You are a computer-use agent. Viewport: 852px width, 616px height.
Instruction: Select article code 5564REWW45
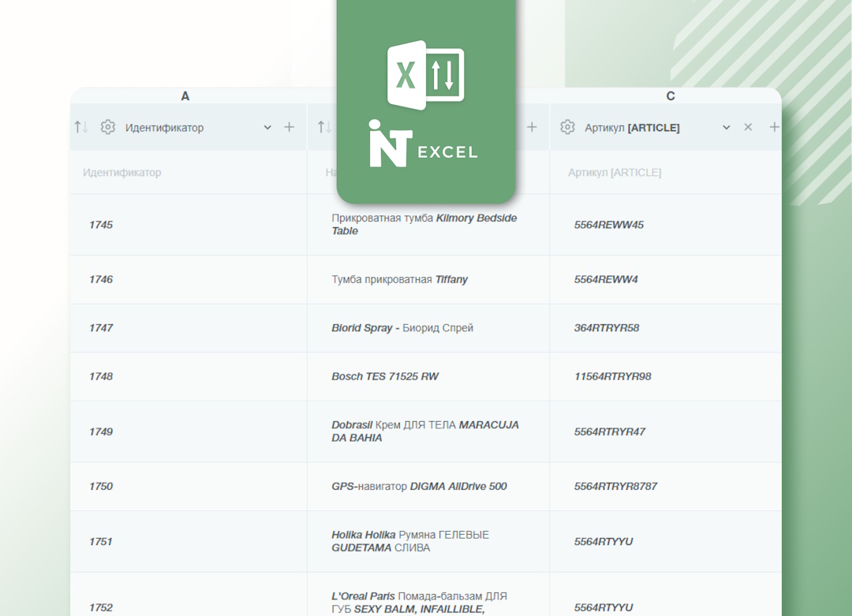click(x=609, y=225)
